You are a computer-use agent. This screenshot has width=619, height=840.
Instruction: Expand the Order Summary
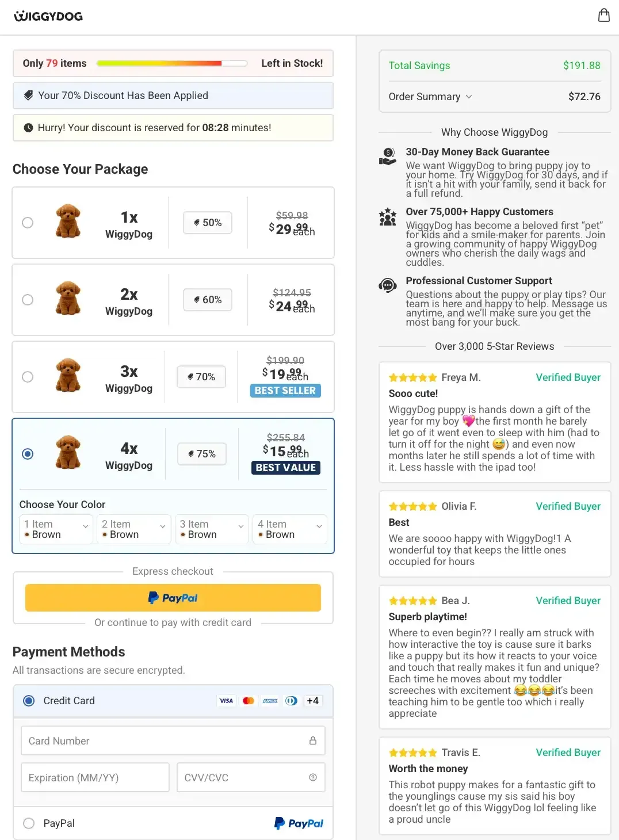(x=430, y=96)
